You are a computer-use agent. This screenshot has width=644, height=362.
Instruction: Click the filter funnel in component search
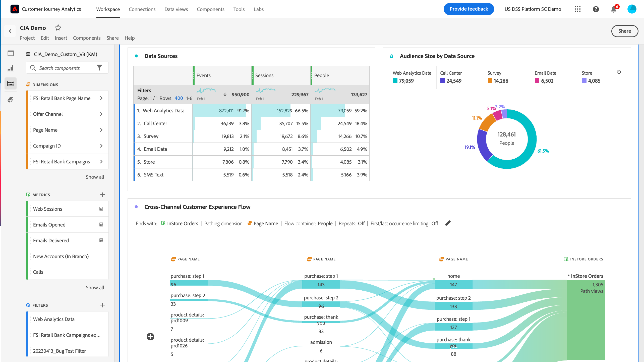99,68
